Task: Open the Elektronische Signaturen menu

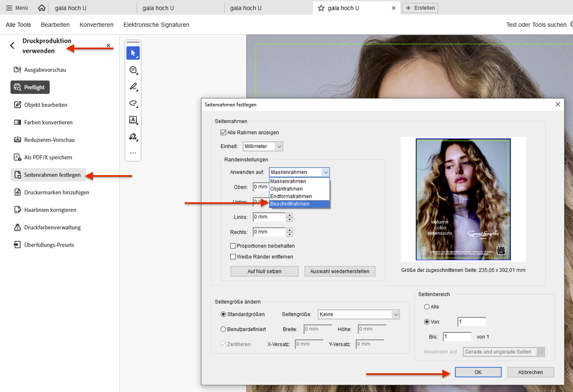Action: click(x=156, y=25)
